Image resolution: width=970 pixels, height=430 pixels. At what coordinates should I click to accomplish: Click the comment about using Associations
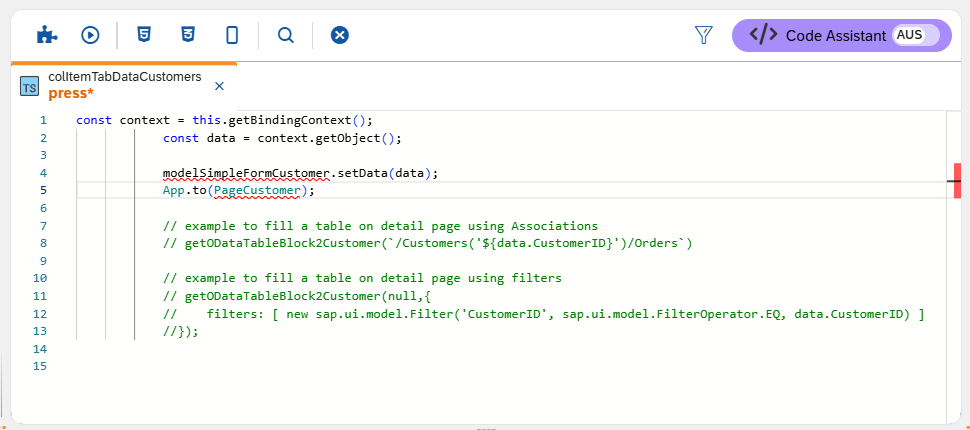tap(380, 226)
